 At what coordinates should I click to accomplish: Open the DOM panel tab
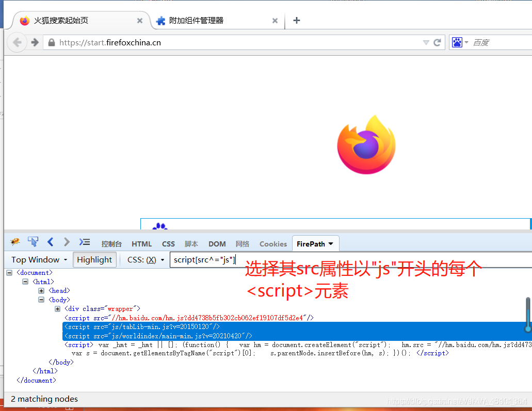coord(217,244)
